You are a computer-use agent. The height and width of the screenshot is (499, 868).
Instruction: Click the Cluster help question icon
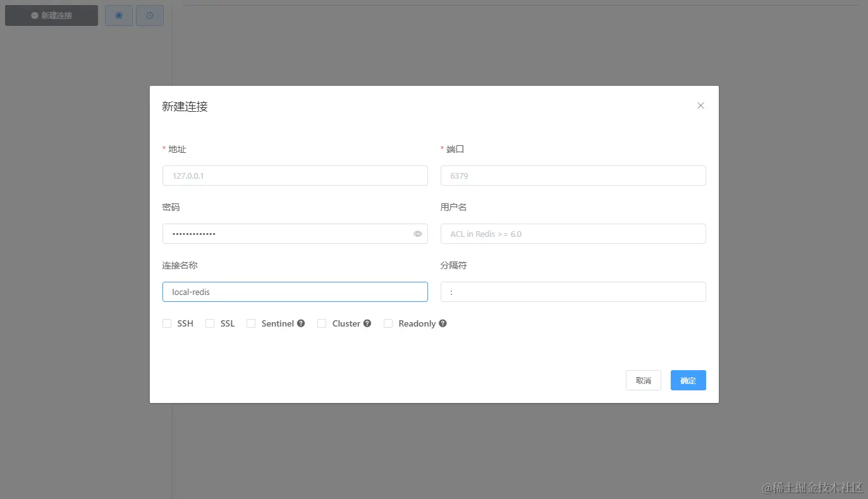click(367, 323)
